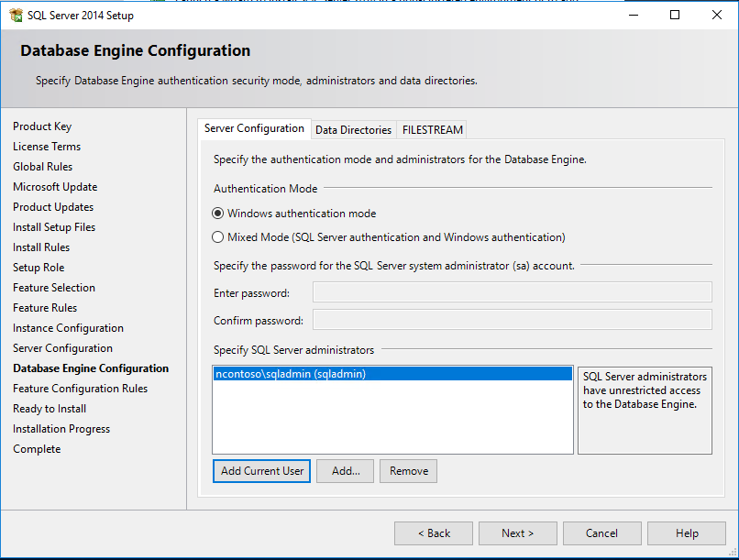Click Instance Configuration step in sidebar
739x560 pixels.
[69, 328]
